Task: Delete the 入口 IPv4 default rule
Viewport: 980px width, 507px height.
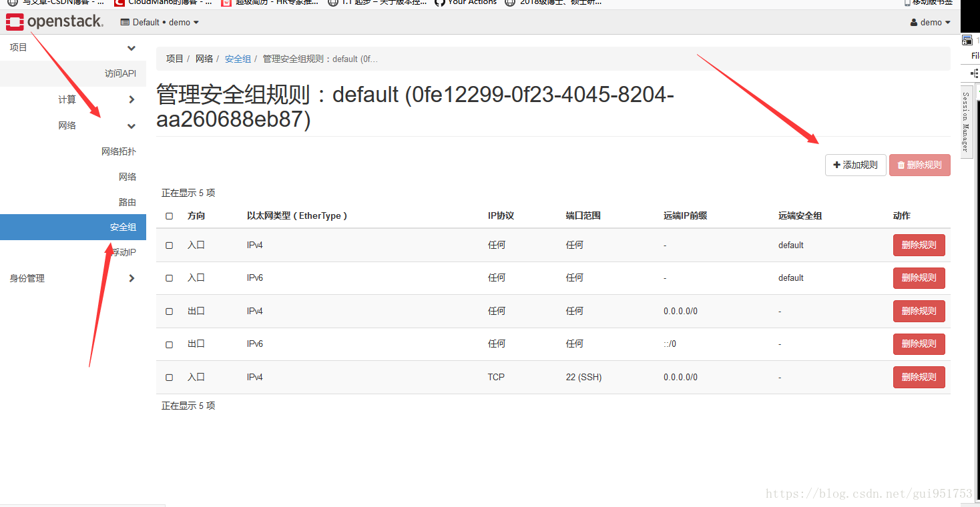Action: [919, 245]
